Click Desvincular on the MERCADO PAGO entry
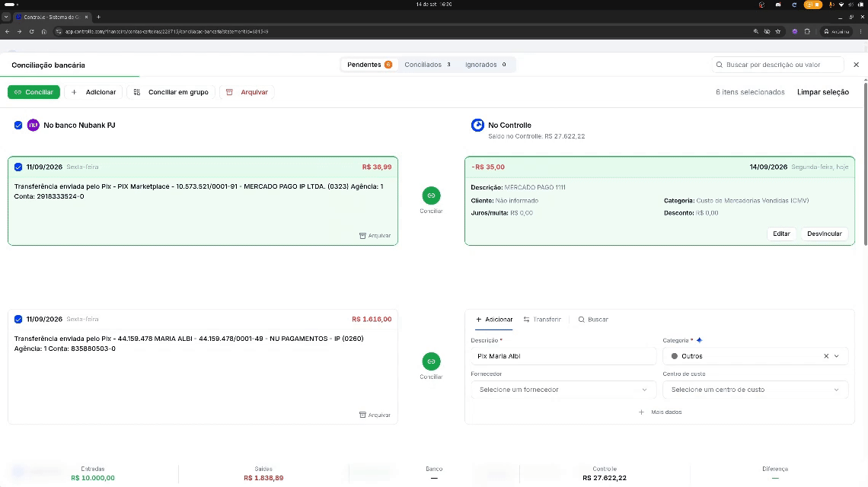 [x=825, y=234]
